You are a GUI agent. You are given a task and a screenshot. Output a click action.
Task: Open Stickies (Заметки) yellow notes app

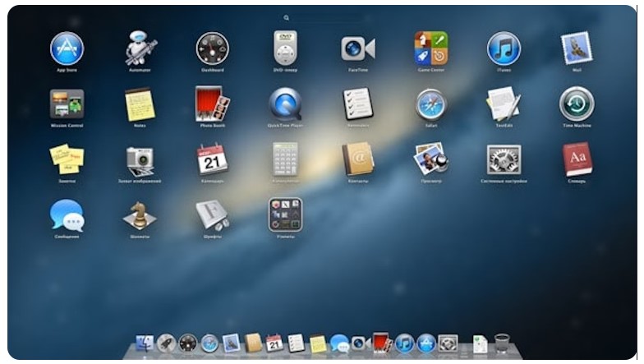(67, 159)
